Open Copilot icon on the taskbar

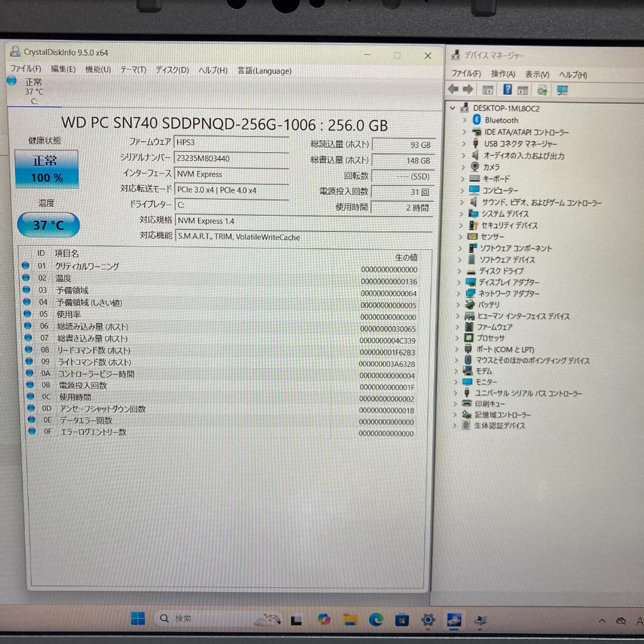pos(324,619)
